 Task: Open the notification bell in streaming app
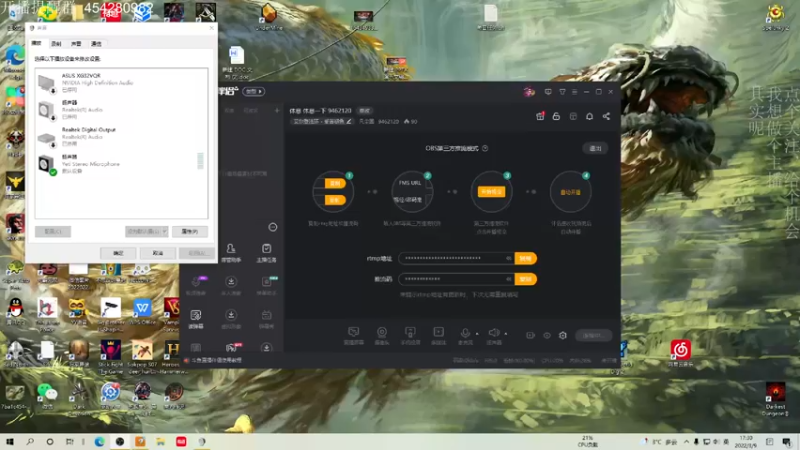[x=589, y=116]
